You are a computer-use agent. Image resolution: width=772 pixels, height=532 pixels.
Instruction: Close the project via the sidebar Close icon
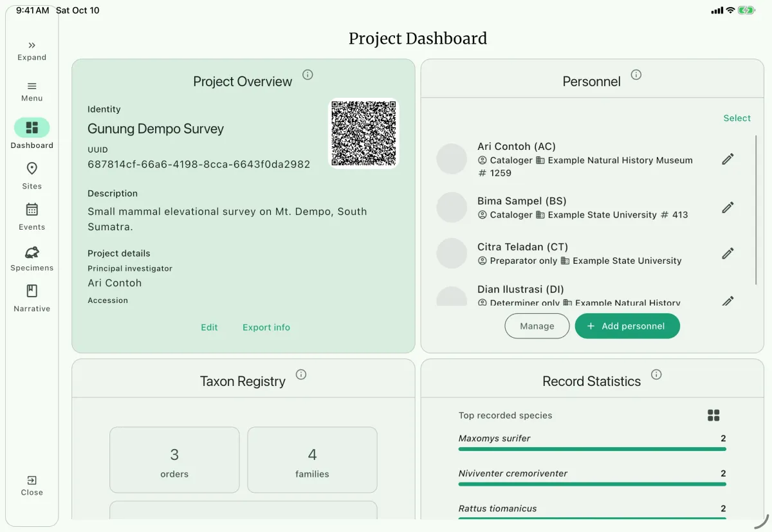point(32,486)
